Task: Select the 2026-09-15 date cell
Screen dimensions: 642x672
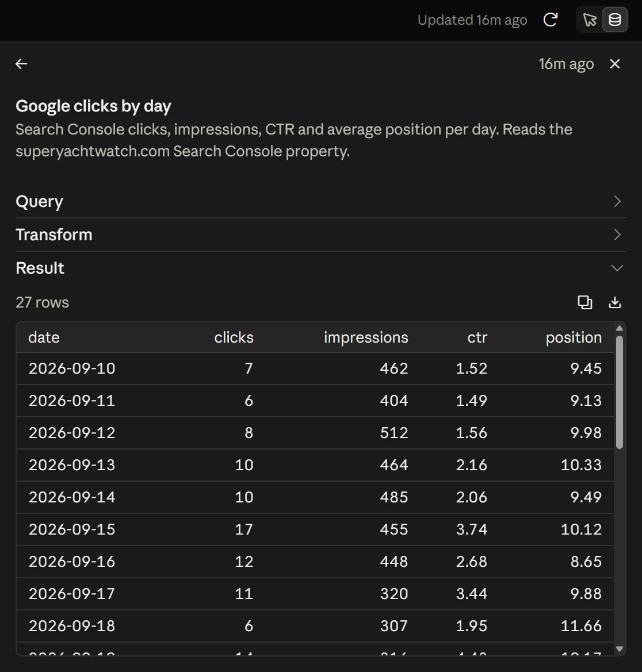Action: (71, 529)
